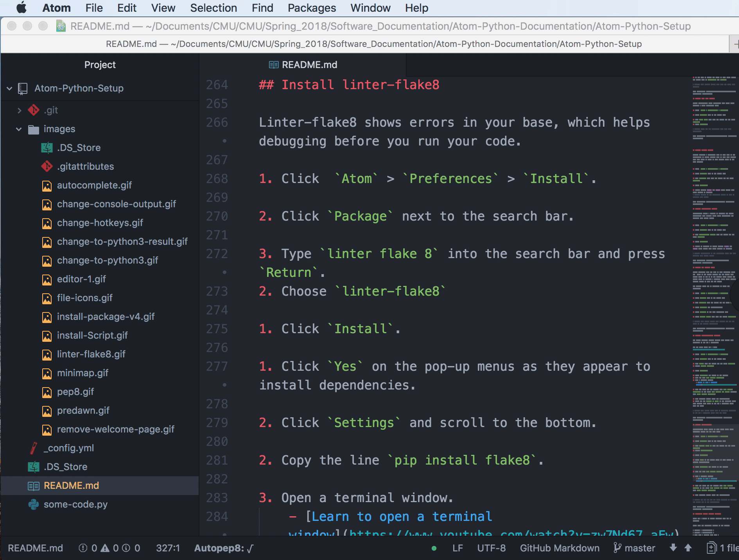This screenshot has height=560, width=739.
Task: Click the images folder icon
Action: coord(34,129)
